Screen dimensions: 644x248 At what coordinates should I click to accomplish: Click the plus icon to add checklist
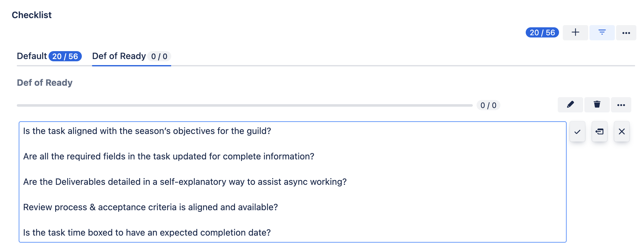pos(575,33)
